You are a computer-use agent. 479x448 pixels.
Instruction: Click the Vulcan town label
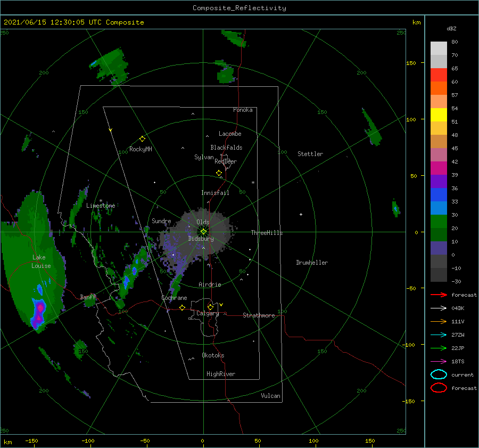pyautogui.click(x=270, y=396)
